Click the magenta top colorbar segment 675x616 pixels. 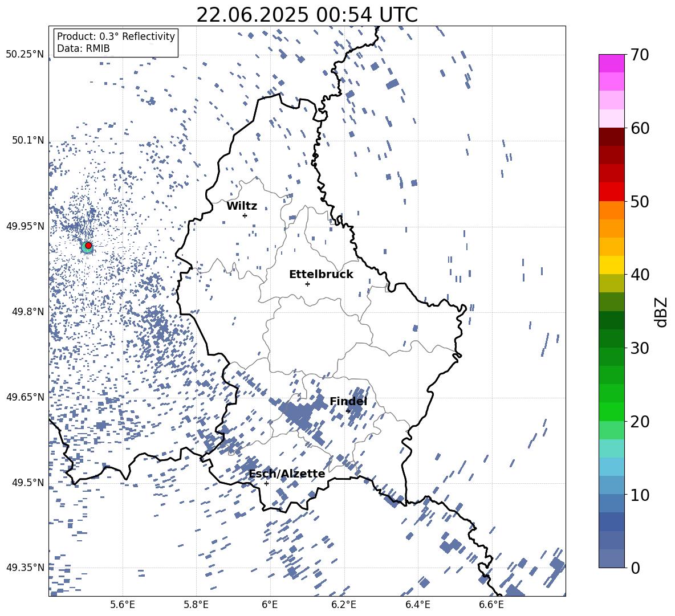[x=611, y=63]
